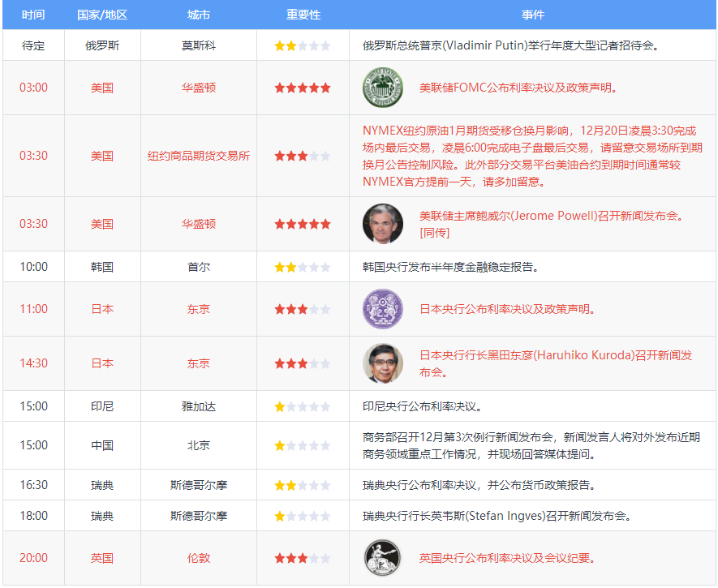Click the three-star rating in the 纽约商品期货交易所 row
The width and height of the screenshot is (718, 588).
tap(303, 156)
